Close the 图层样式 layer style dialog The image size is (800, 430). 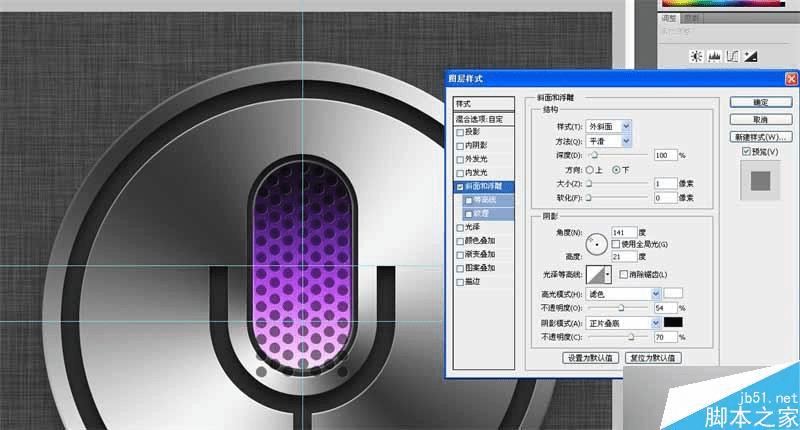[x=791, y=79]
